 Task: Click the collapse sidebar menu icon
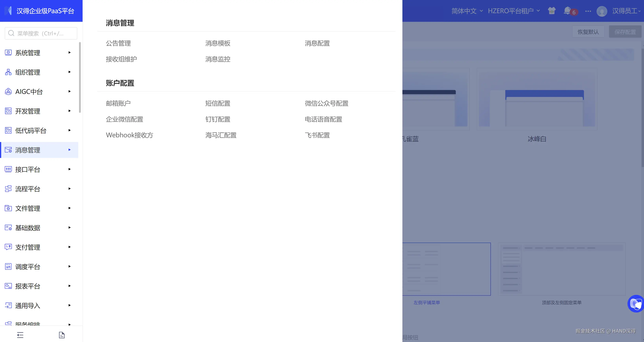tap(20, 335)
